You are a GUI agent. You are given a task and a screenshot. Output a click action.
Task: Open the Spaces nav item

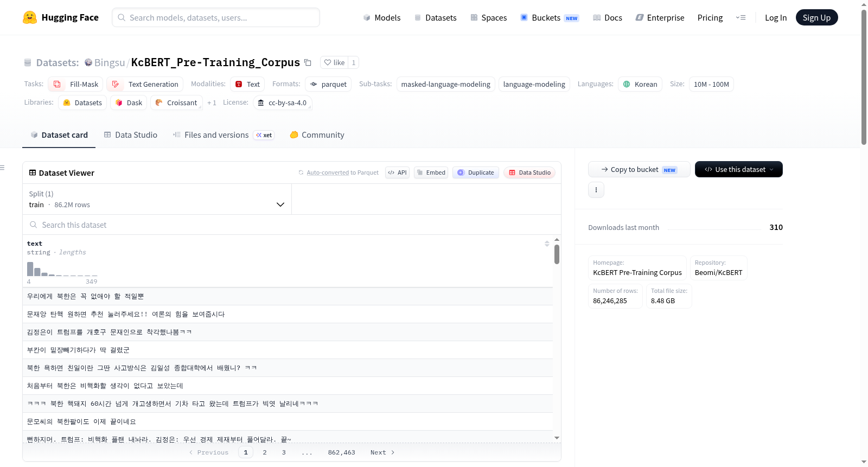pos(488,17)
